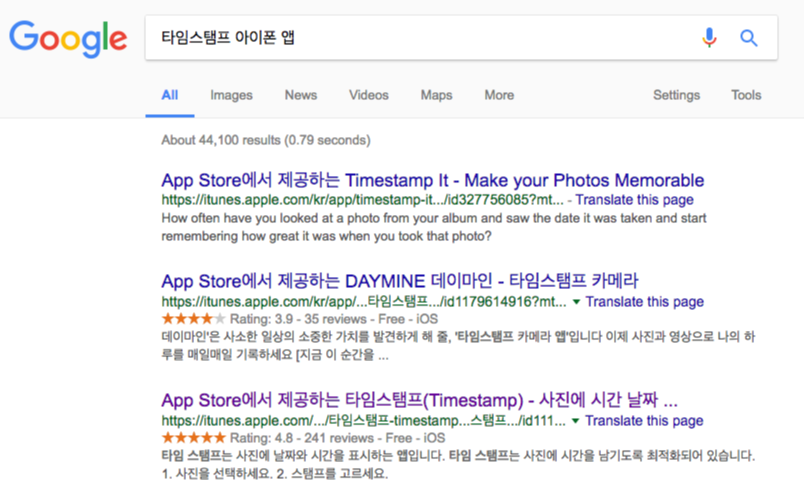Translate the DAYMINE result page
This screenshot has width=804, height=487.
pos(645,302)
